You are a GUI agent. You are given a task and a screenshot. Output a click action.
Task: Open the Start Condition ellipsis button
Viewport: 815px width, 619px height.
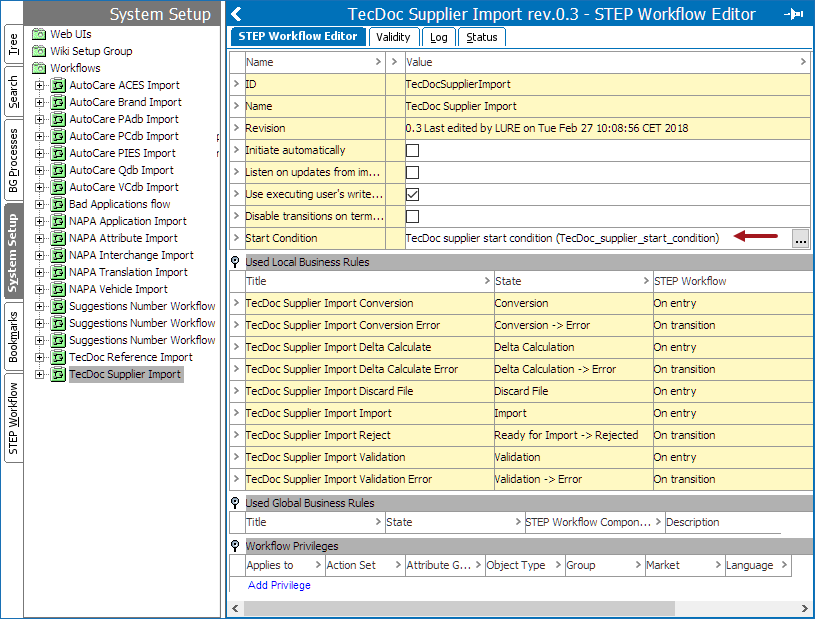click(800, 239)
